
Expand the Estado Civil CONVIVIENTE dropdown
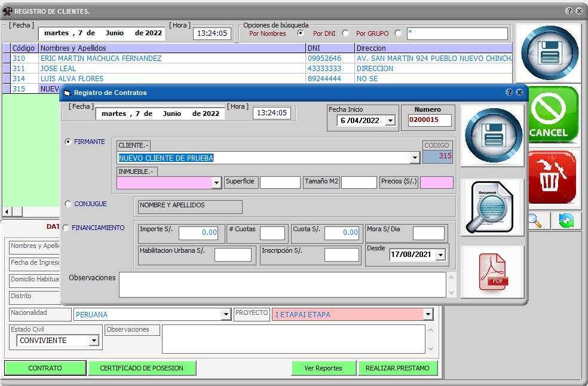94,341
